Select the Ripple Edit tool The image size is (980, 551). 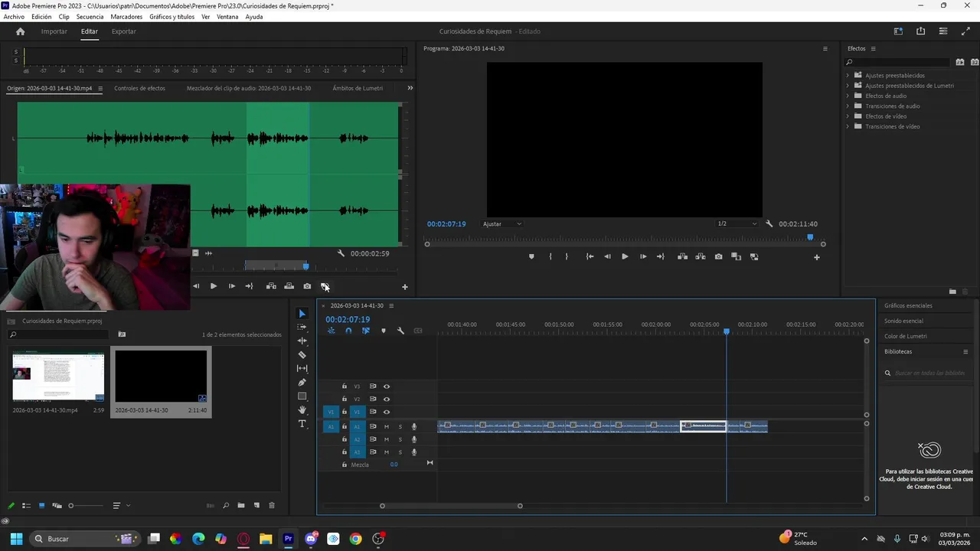point(302,341)
